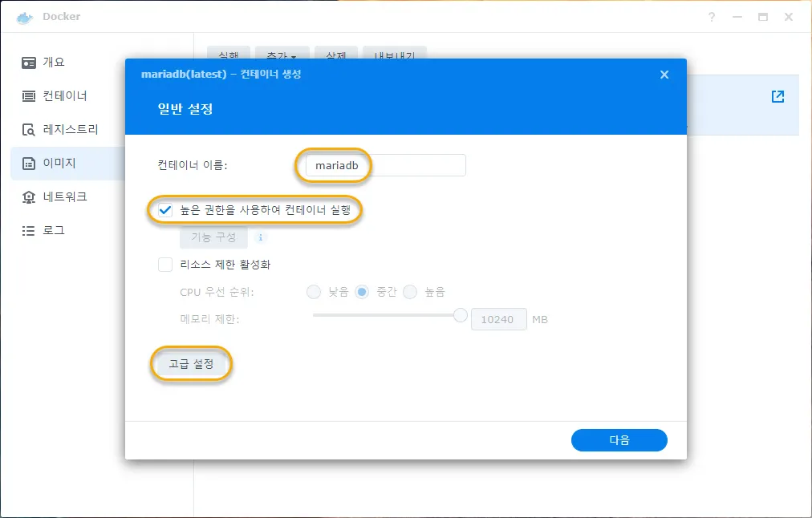Click the 레지스트리 search icon

tap(28, 130)
